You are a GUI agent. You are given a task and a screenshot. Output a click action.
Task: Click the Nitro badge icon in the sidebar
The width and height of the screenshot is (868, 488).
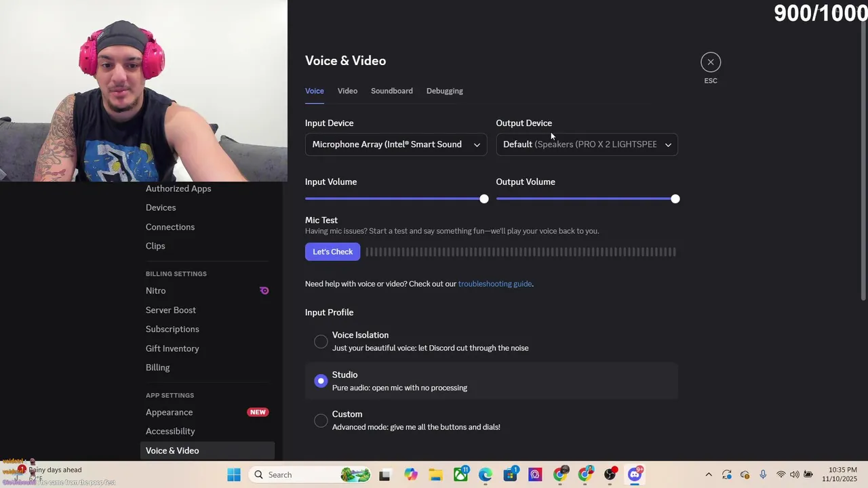point(264,291)
